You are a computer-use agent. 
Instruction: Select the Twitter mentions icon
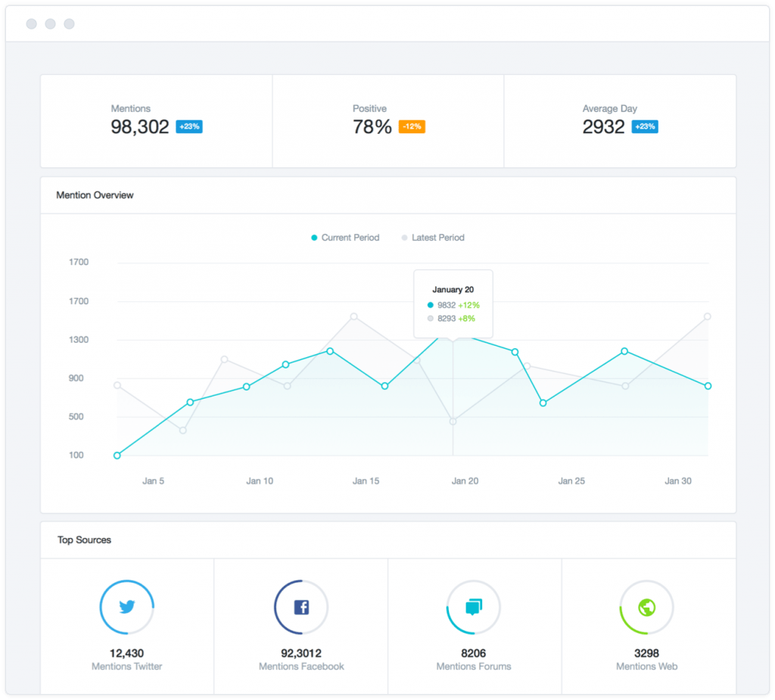[126, 607]
